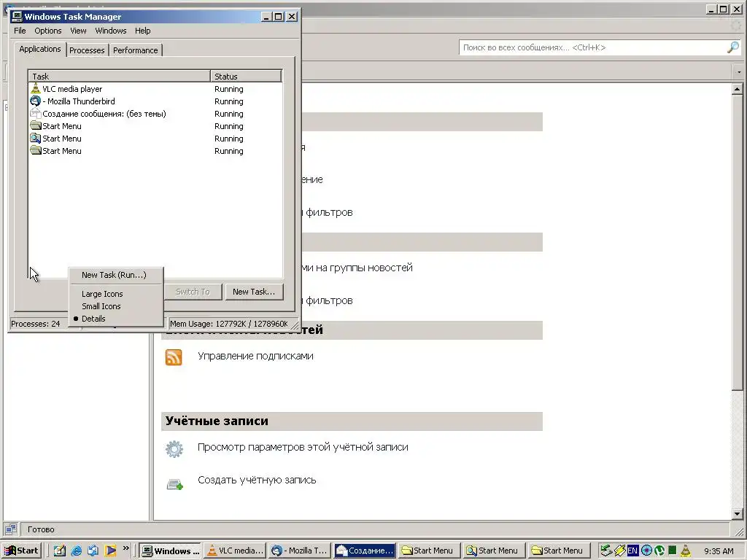Click the Outlook Express quick launch icon
Viewport: 747px width, 560px height.
pyautogui.click(x=93, y=551)
